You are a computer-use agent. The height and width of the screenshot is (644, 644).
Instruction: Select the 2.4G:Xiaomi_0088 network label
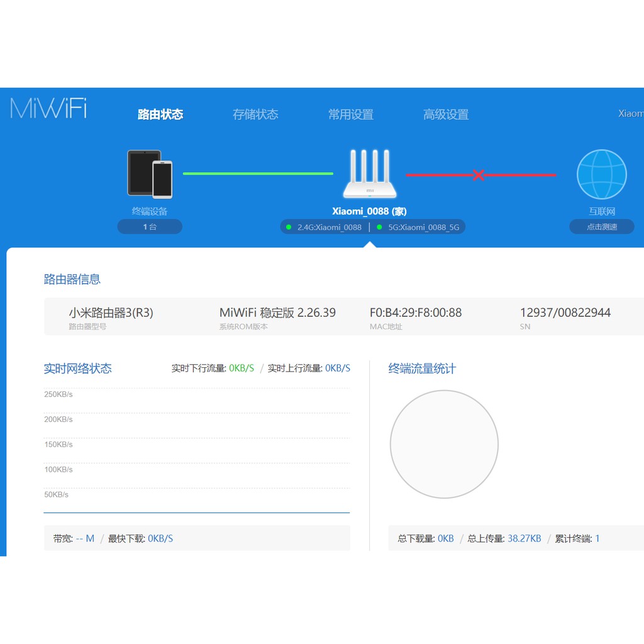coord(330,227)
